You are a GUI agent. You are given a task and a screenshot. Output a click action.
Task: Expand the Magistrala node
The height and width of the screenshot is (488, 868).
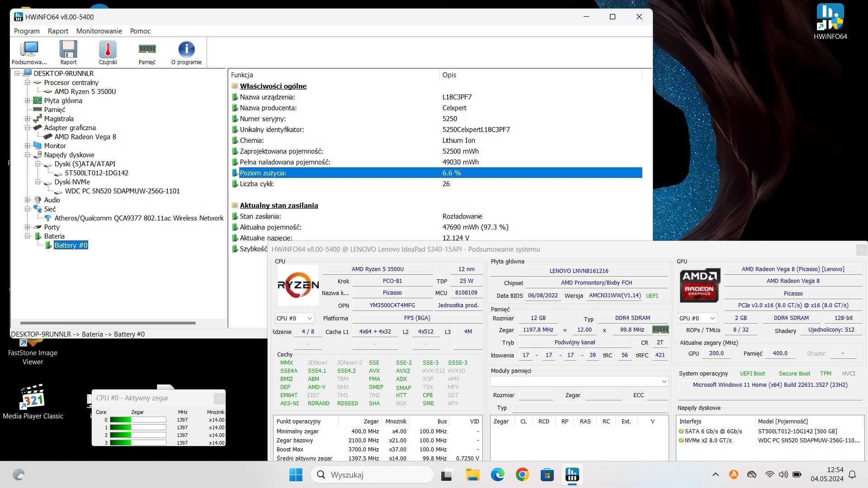click(28, 118)
